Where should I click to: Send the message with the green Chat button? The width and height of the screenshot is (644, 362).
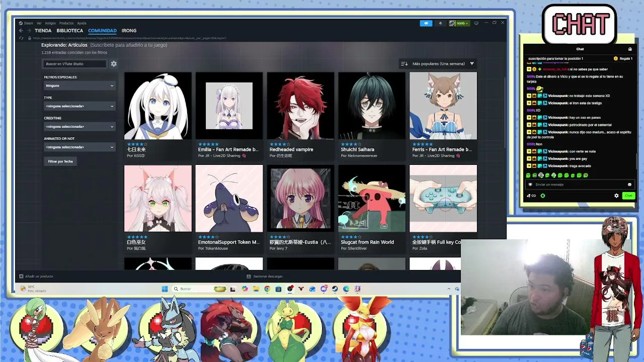(628, 196)
